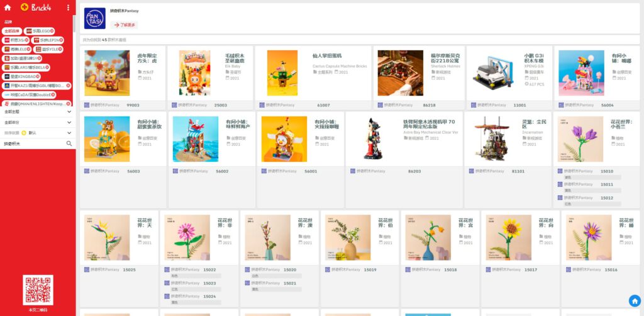Remove the LEGO brand chip with its X
The height and width of the screenshot is (316, 644).
pyautogui.click(x=52, y=31)
